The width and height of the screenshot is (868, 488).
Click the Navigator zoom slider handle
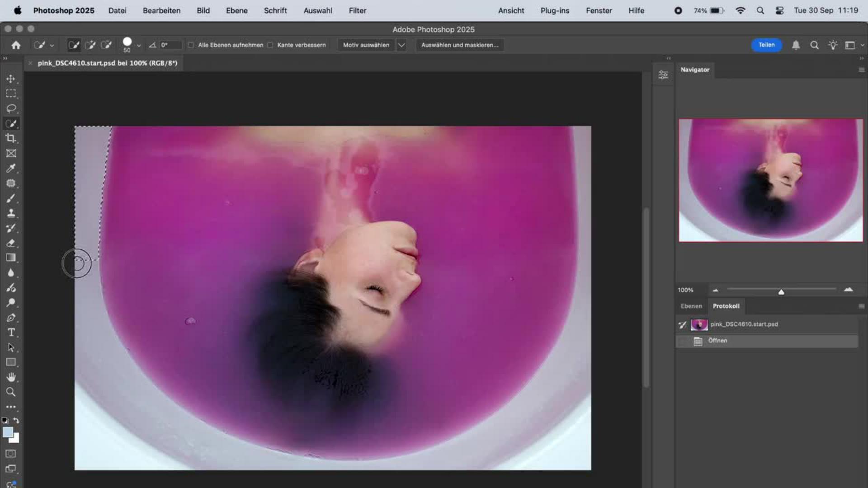click(781, 292)
